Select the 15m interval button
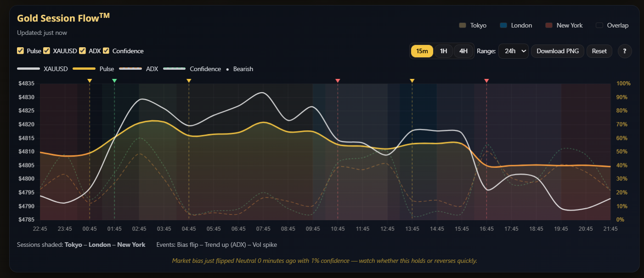This screenshot has width=644, height=278. tap(422, 51)
